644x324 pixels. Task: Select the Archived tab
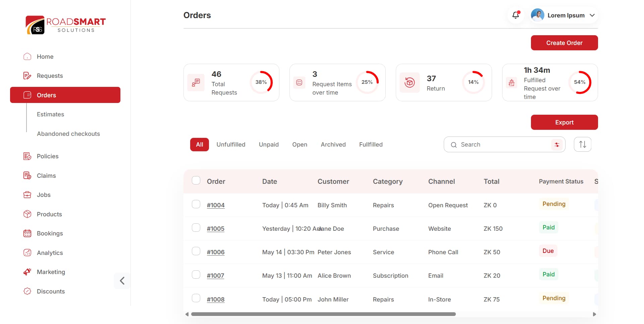(x=333, y=145)
